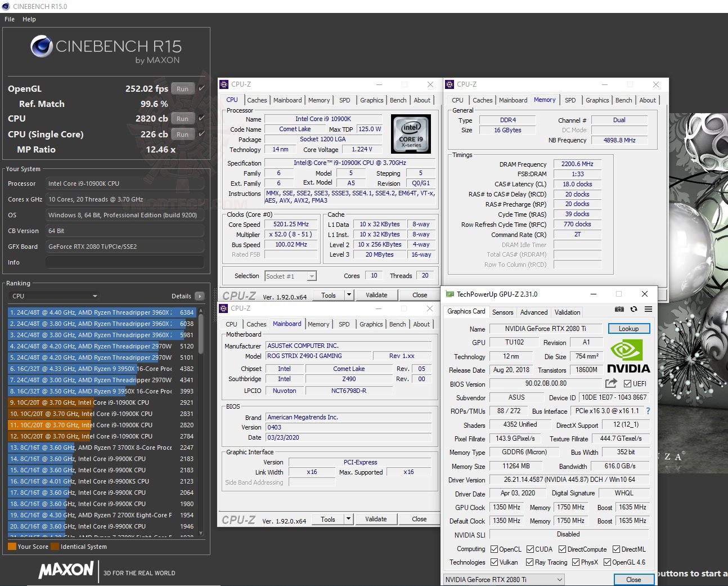Switch to the Sensors tab in GPU-Z
Viewport: 728px width, 586px height.
(x=502, y=312)
